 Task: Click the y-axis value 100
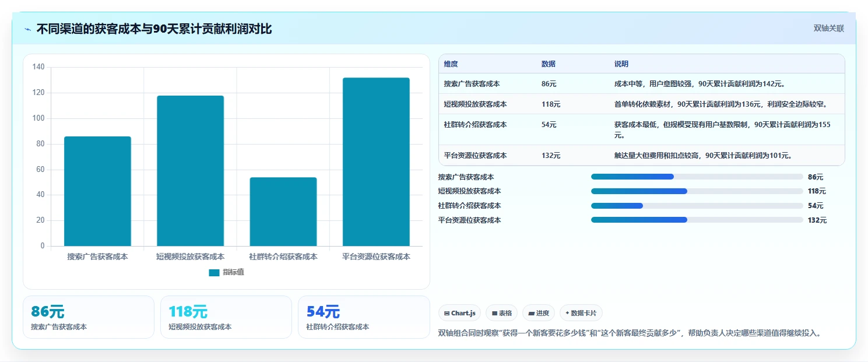38,118
